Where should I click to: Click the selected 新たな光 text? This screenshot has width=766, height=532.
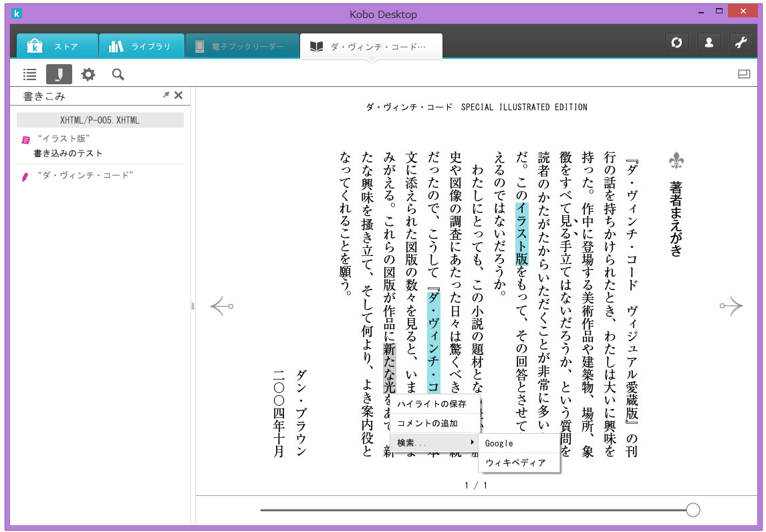point(390,368)
